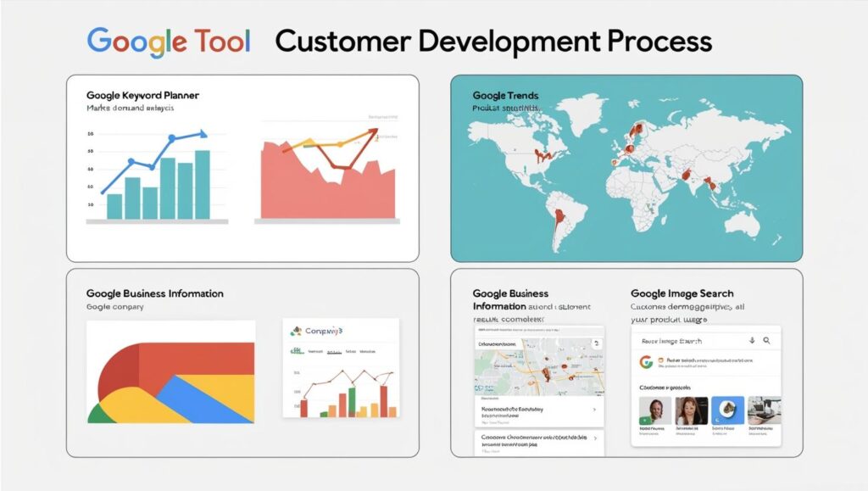Click 'Google Business Information' heading in left panel
Viewport: 868px width, 491px height.
point(155,293)
